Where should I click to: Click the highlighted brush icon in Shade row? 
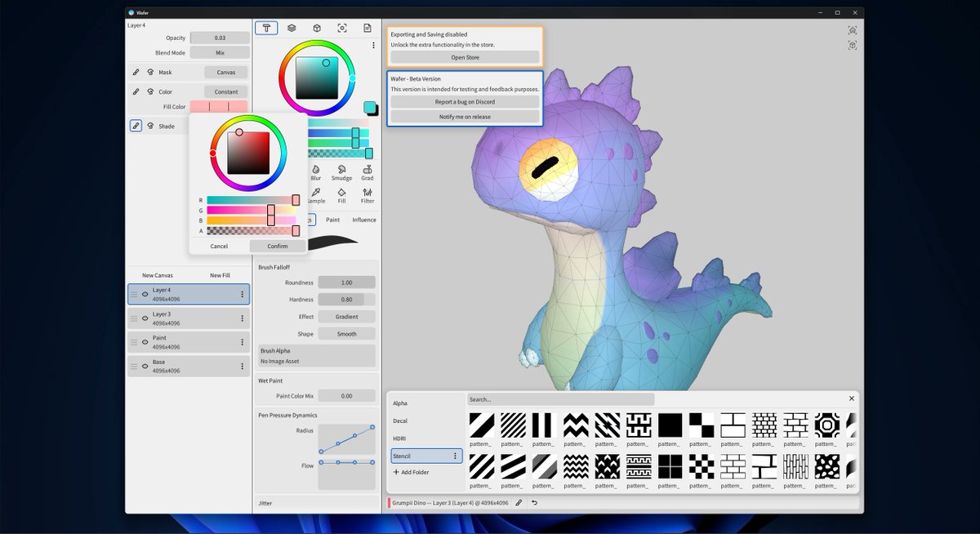point(136,126)
